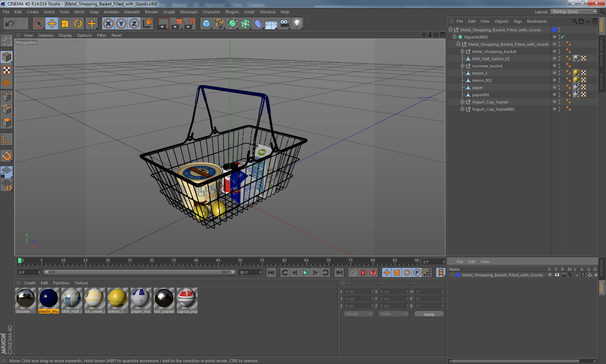Click the Coordinate System icon

147,24
